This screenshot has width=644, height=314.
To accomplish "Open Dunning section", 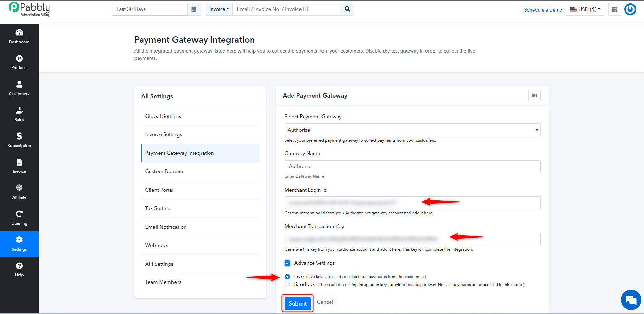I will click(19, 218).
